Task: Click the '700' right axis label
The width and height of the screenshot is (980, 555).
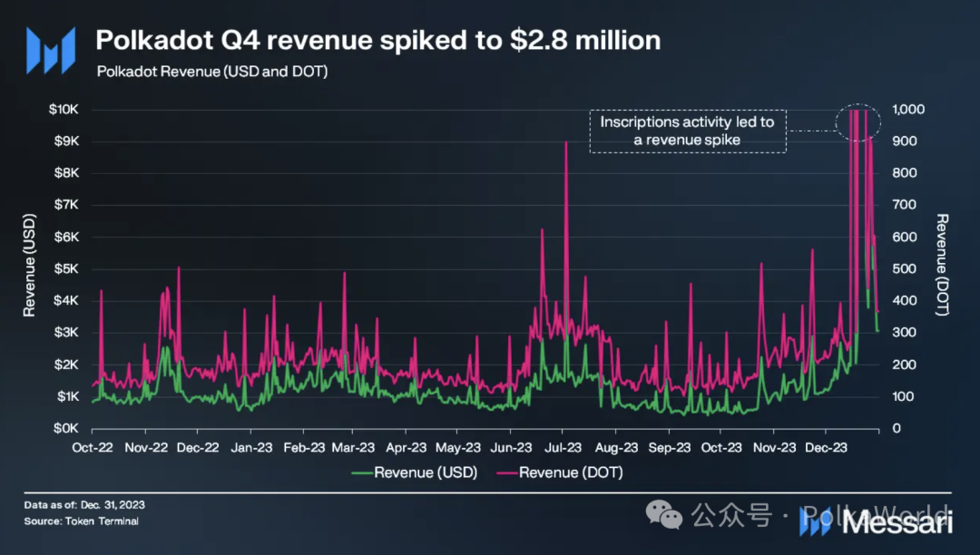Action: (x=905, y=205)
